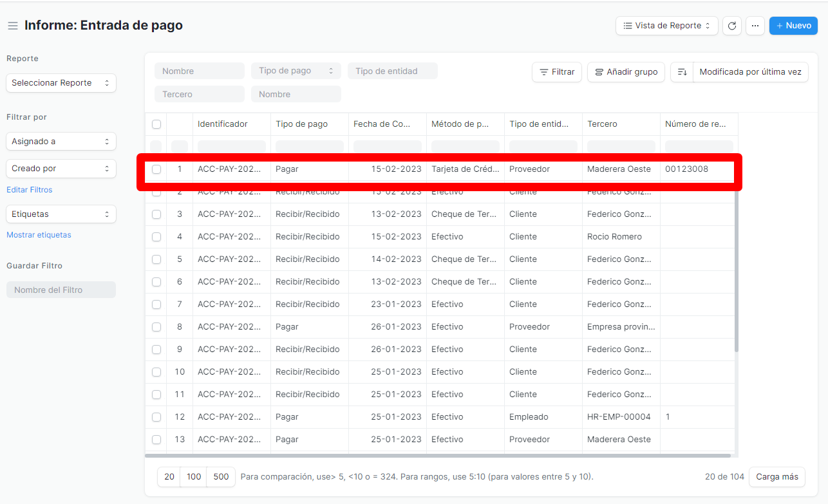
Task: Check the checkbox for row 10
Action: pos(156,372)
